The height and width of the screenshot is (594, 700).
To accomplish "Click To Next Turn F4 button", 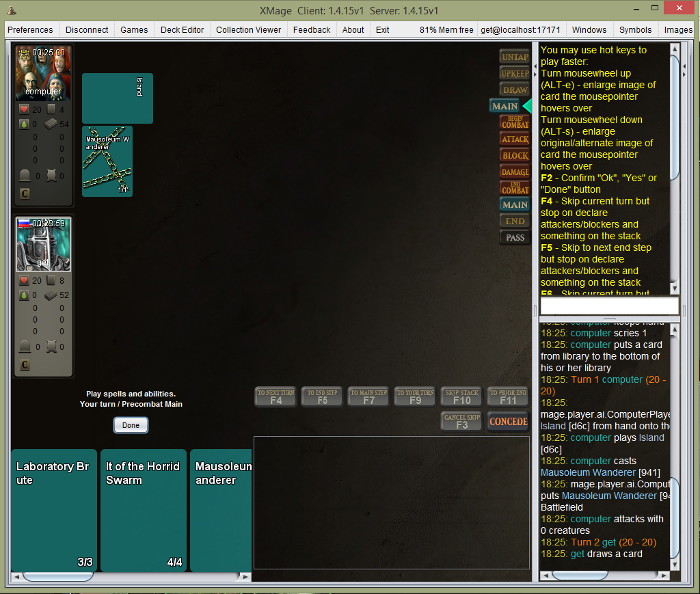I will click(x=276, y=396).
